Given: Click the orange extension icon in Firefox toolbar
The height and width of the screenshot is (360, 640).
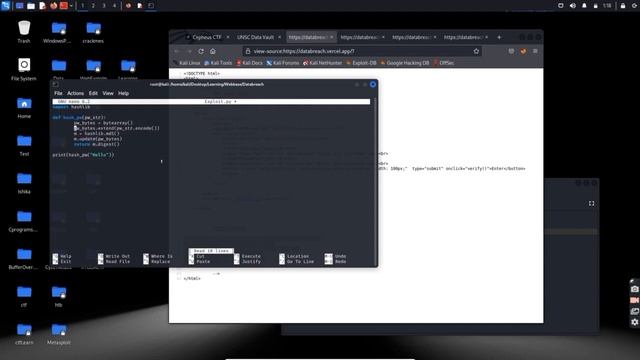Looking at the screenshot, I should 523,51.
